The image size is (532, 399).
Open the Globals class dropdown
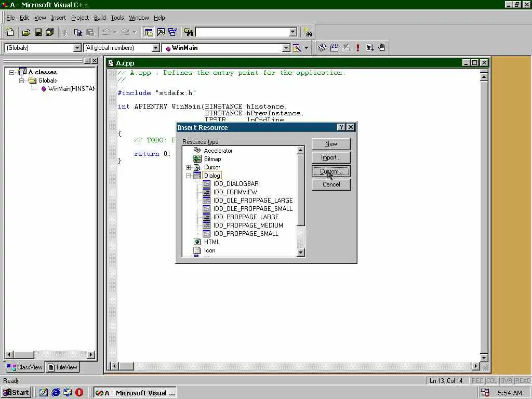77,48
